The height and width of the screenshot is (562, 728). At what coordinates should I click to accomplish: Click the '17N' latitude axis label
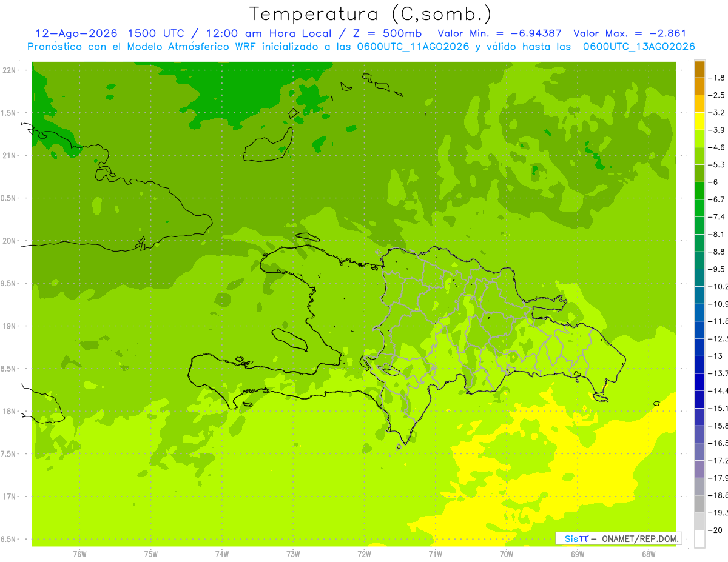tap(10, 497)
